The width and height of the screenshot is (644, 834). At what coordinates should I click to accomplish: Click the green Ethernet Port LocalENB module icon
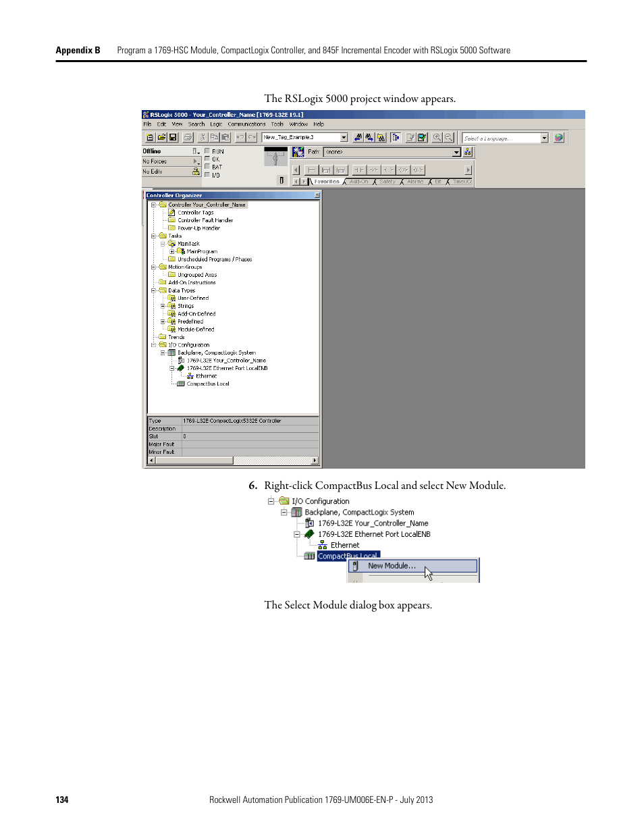[x=181, y=368]
